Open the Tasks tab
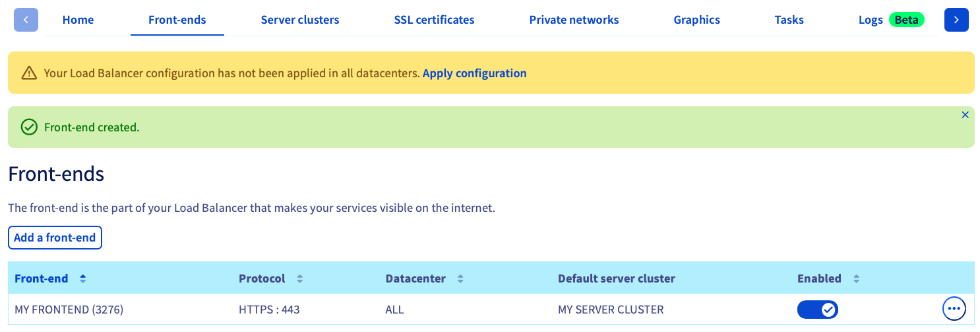The width and height of the screenshot is (980, 332). coord(789,20)
